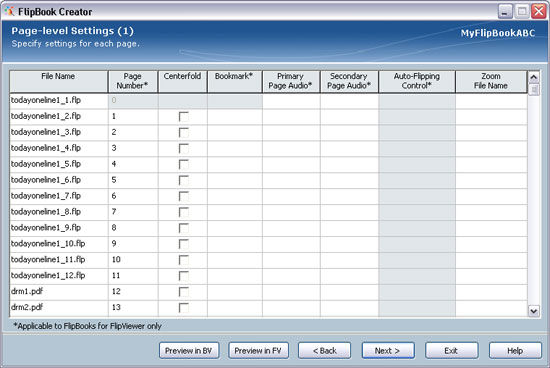Minimize the FlipBook Creator window
Screen dimensions: 550x368
pyautogui.click(x=505, y=12)
